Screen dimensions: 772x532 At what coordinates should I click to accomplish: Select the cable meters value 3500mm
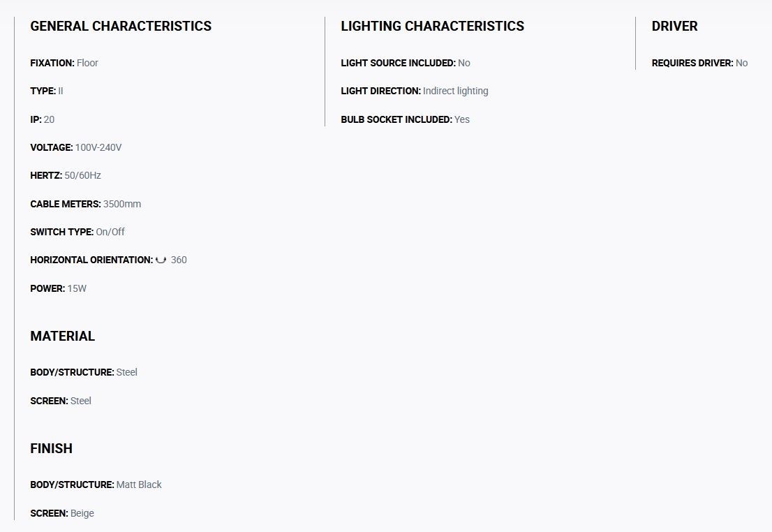[x=122, y=204]
